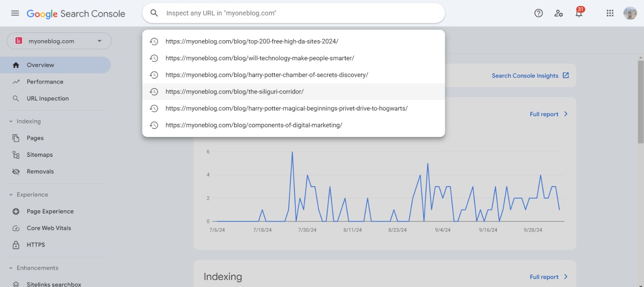Go to the Performance report
Image resolution: width=644 pixels, height=287 pixels.
point(45,82)
